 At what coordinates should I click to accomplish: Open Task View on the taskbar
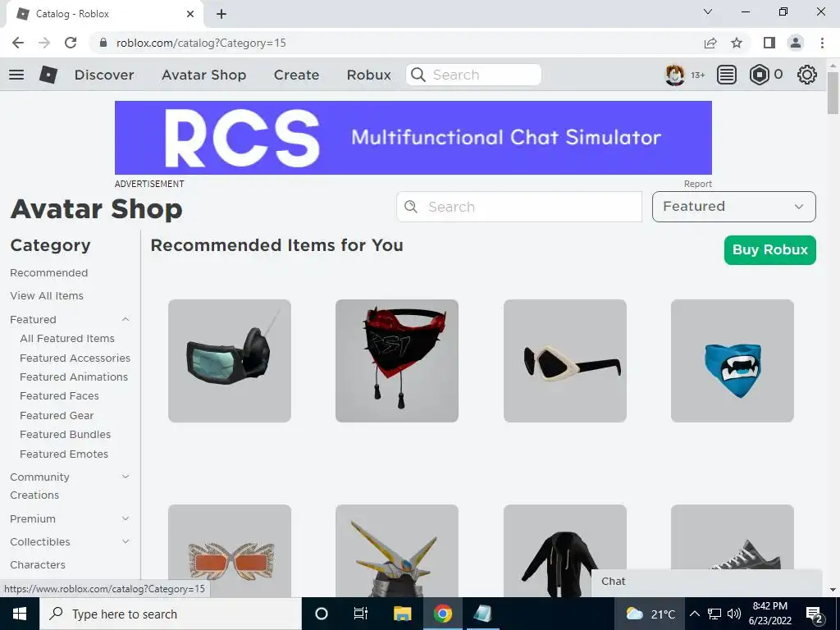[361, 614]
